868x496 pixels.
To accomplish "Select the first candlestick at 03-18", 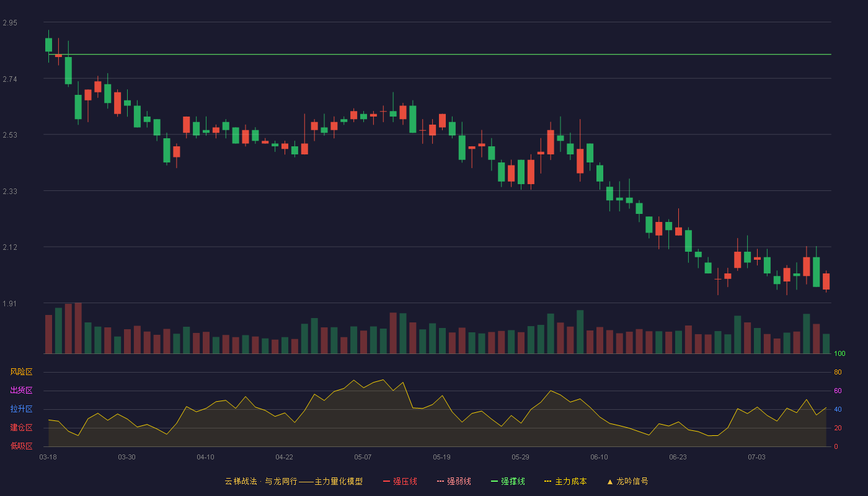I will click(48, 45).
